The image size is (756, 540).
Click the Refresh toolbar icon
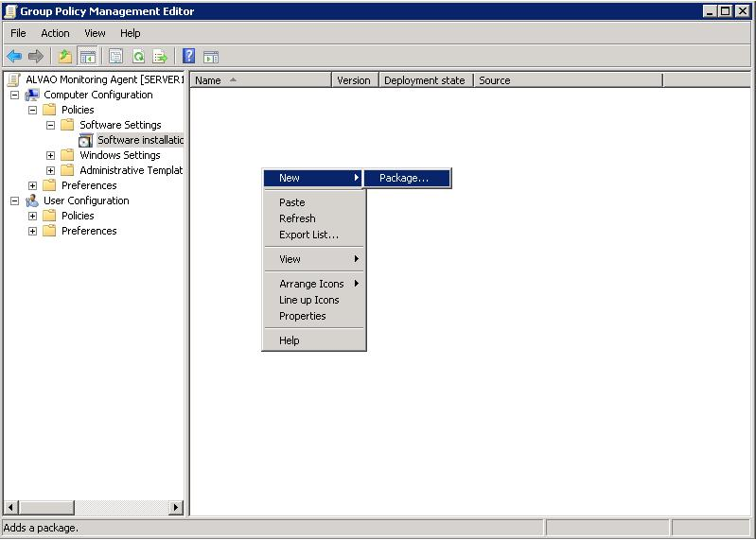click(x=138, y=57)
